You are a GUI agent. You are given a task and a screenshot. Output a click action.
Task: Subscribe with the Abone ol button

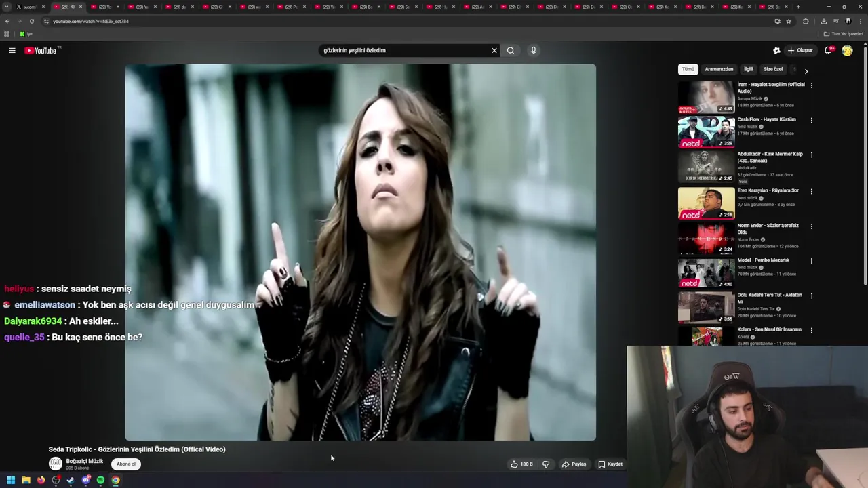click(125, 464)
